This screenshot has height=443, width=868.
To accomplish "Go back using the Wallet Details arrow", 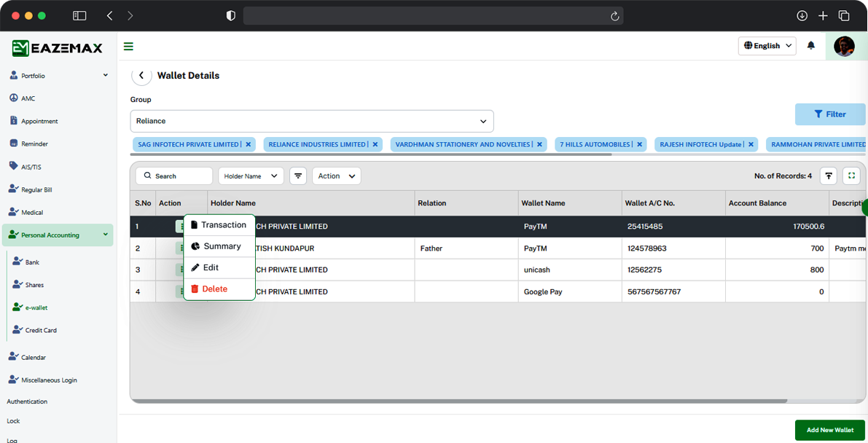I will tap(141, 75).
